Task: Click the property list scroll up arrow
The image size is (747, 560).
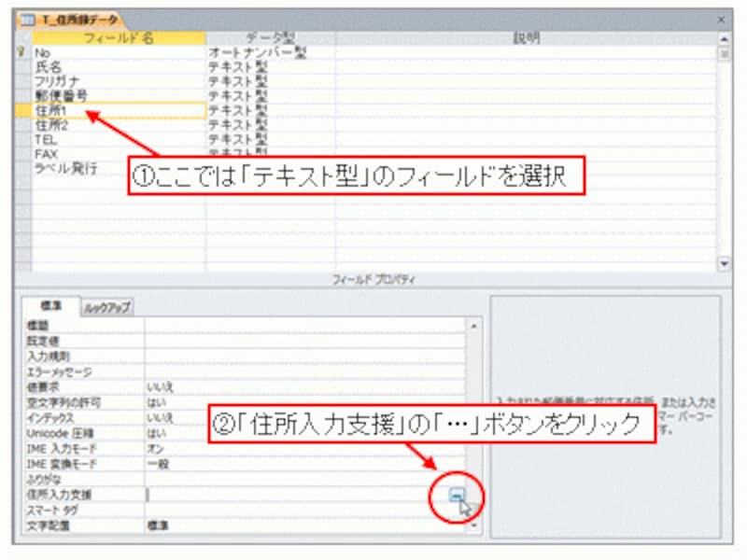Action: (x=473, y=326)
